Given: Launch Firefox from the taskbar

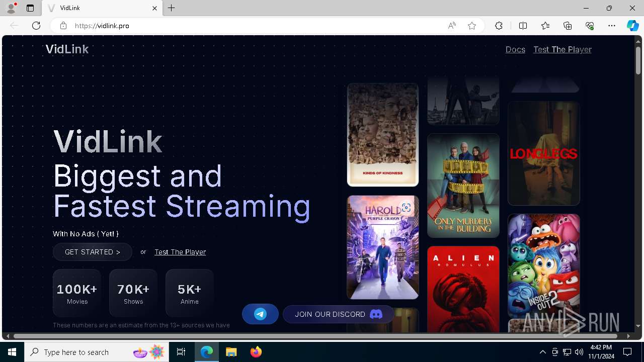Looking at the screenshot, I should coord(256,352).
